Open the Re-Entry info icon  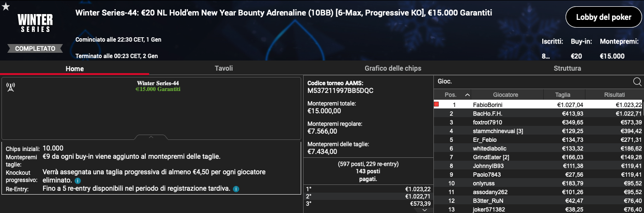[x=236, y=189]
